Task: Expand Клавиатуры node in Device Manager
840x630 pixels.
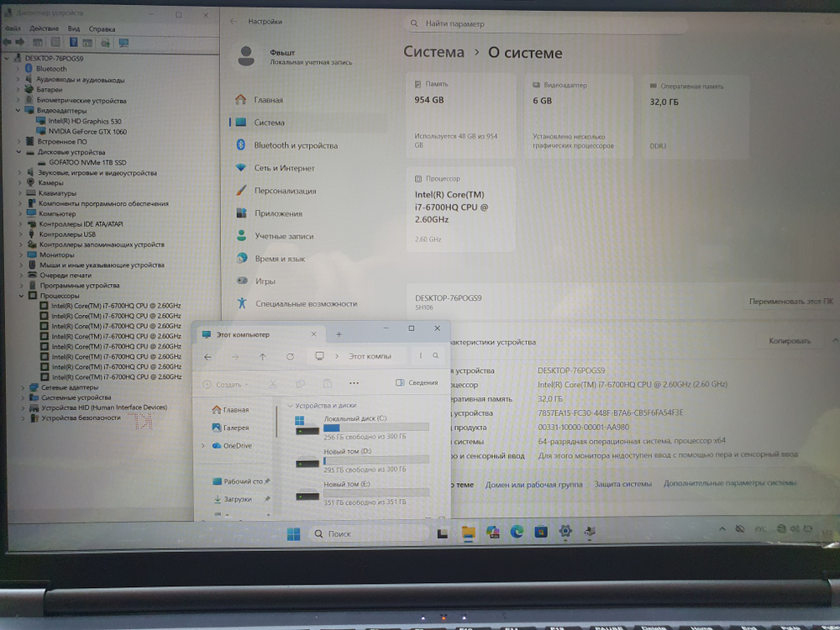Action: (x=20, y=193)
